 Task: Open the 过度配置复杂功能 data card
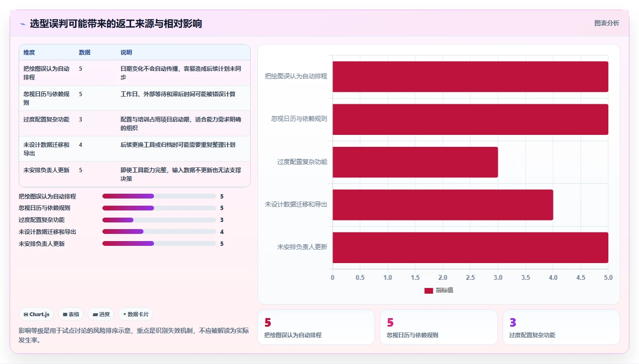point(561,327)
